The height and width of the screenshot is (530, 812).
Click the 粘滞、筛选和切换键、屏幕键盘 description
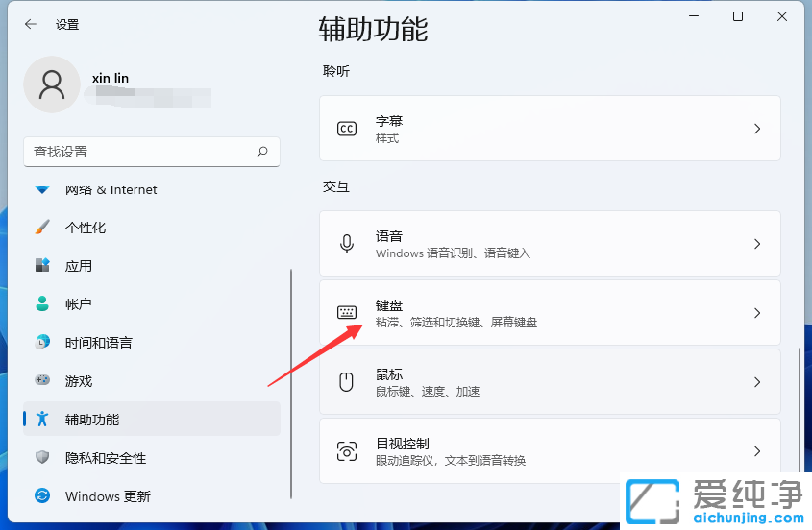coord(456,323)
